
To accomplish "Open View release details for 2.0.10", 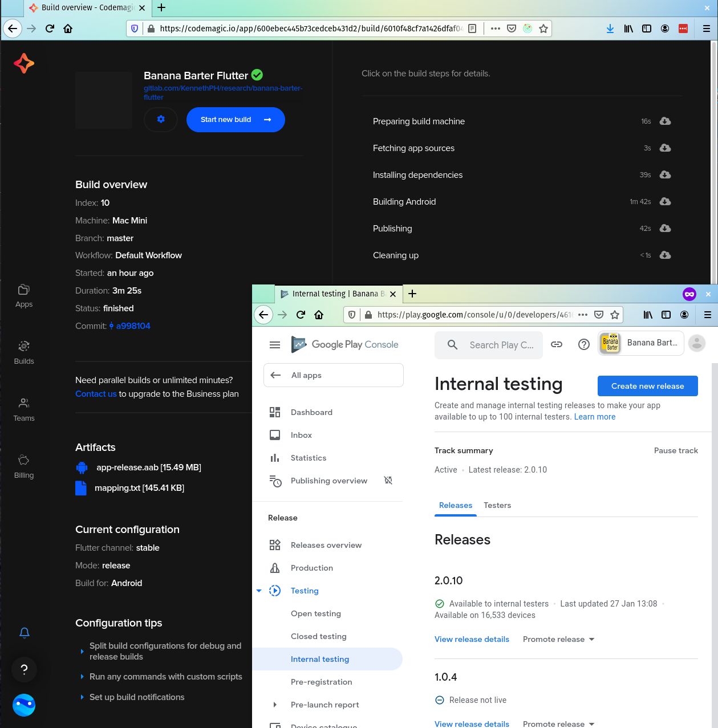I will coord(472,639).
